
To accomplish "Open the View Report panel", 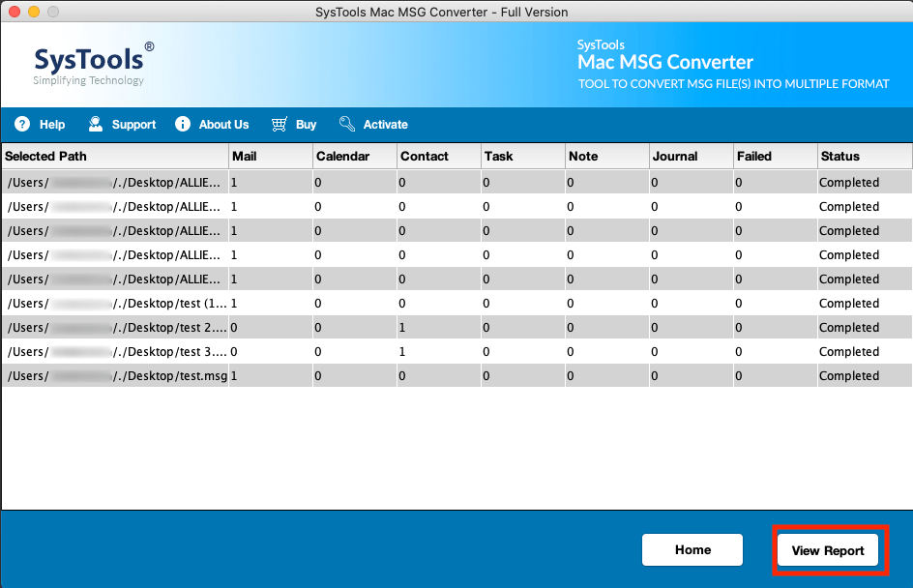I will 828,549.
